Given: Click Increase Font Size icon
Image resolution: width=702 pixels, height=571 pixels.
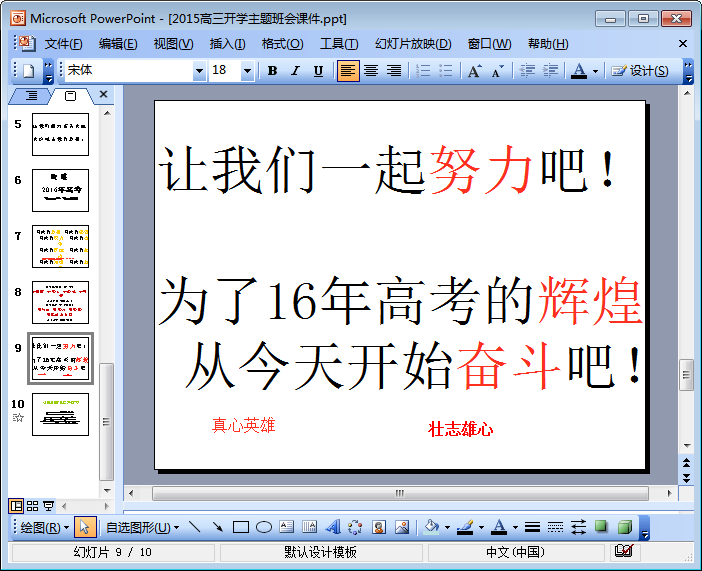Looking at the screenshot, I should coord(475,71).
